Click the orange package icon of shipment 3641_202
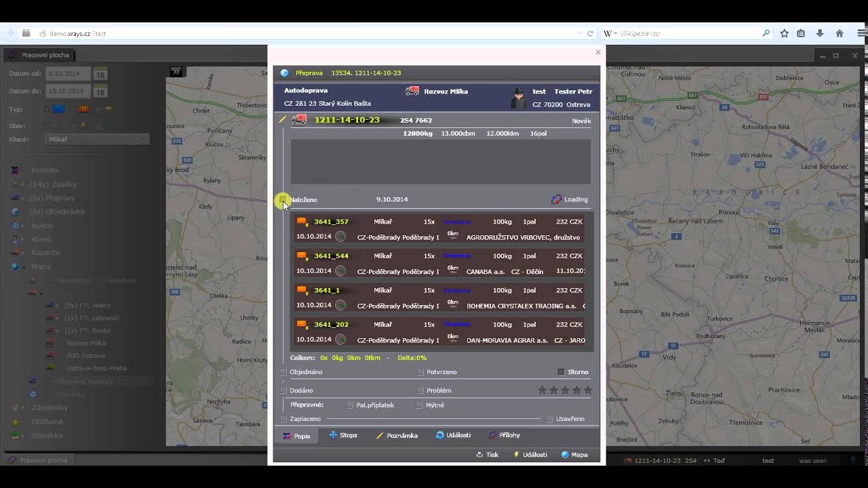Viewport: 868px width, 488px height. tap(302, 324)
